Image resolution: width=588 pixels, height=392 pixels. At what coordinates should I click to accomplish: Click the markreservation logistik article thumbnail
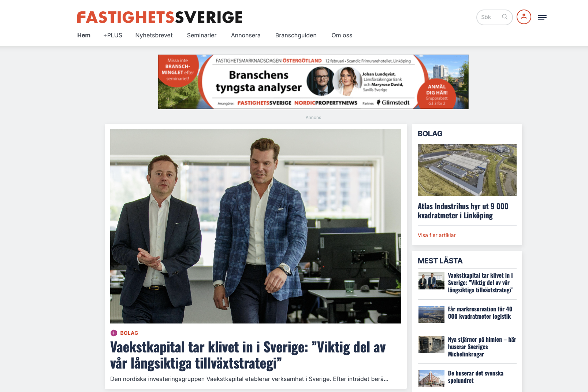click(431, 314)
